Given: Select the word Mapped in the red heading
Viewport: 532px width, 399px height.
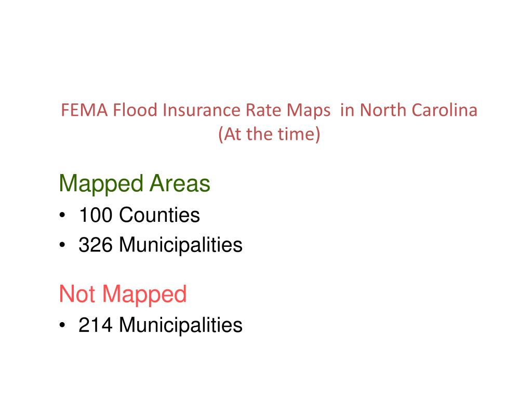Looking at the screenshot, I should [x=144, y=295].
